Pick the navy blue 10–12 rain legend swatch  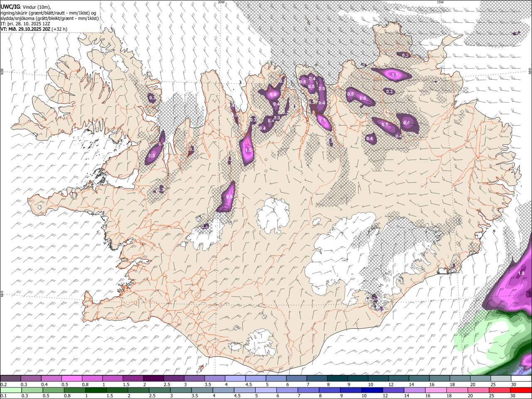click(372, 390)
